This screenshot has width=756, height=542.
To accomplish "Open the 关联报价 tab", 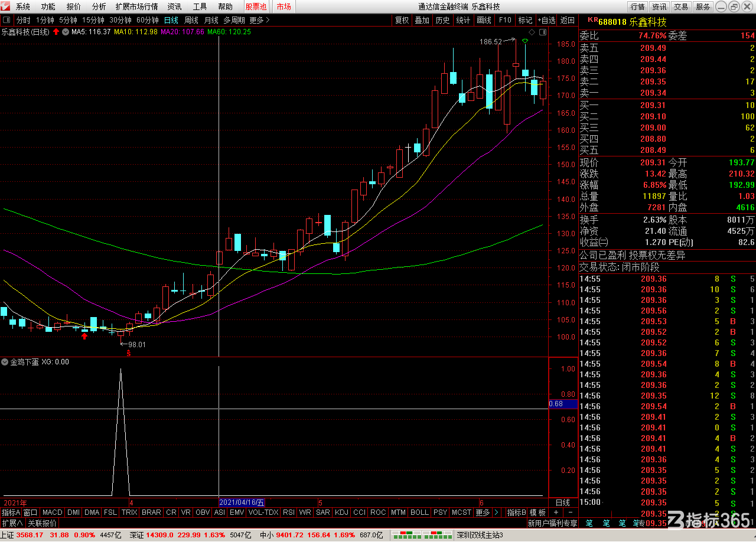I will (42, 523).
